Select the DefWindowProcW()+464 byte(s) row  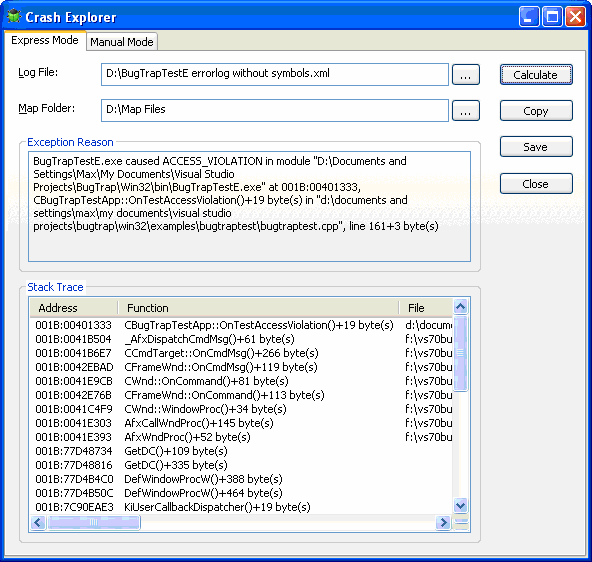click(x=241, y=493)
